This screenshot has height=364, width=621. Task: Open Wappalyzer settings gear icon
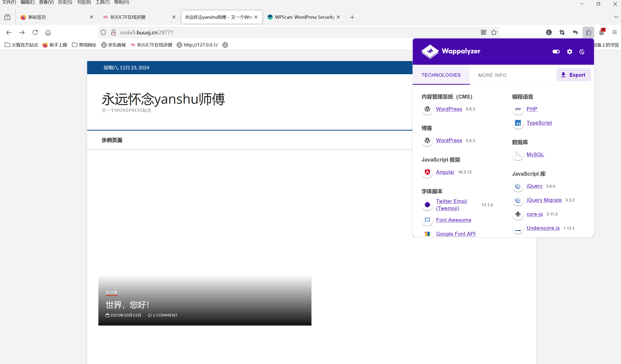click(570, 52)
